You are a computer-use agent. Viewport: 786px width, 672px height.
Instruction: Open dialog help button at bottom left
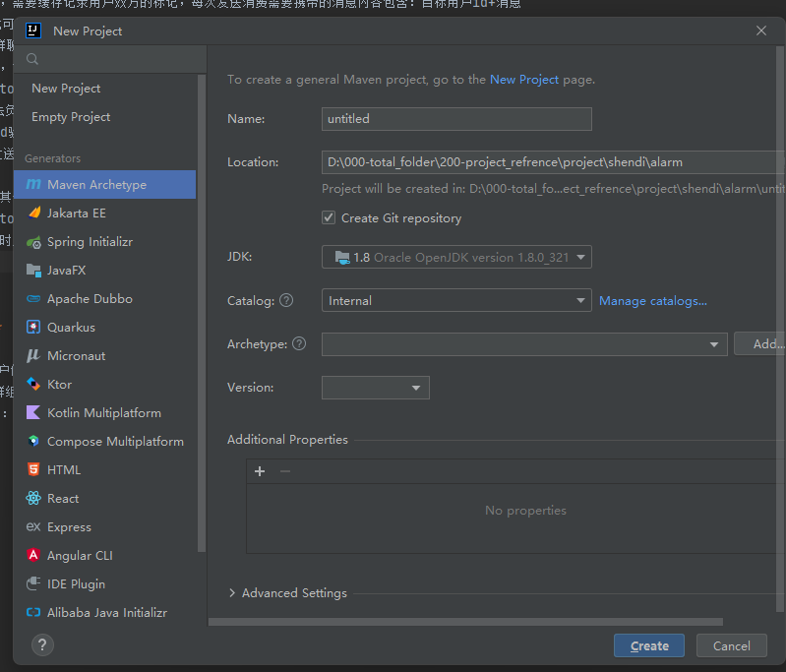coord(42,644)
